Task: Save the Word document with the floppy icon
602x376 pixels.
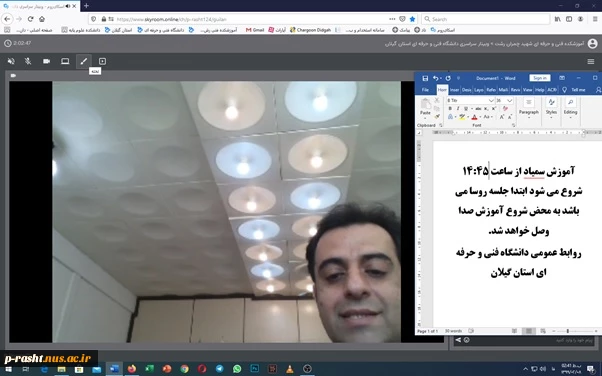Action: coord(425,78)
